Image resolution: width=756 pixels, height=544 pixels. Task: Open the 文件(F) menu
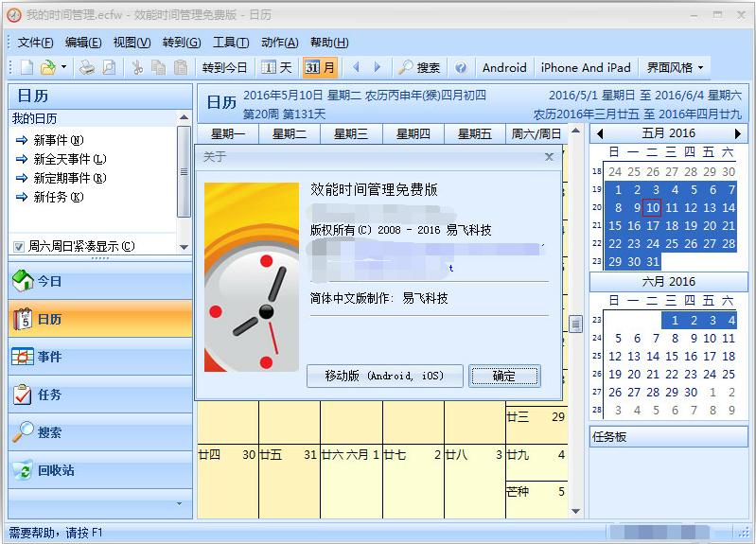[x=36, y=43]
